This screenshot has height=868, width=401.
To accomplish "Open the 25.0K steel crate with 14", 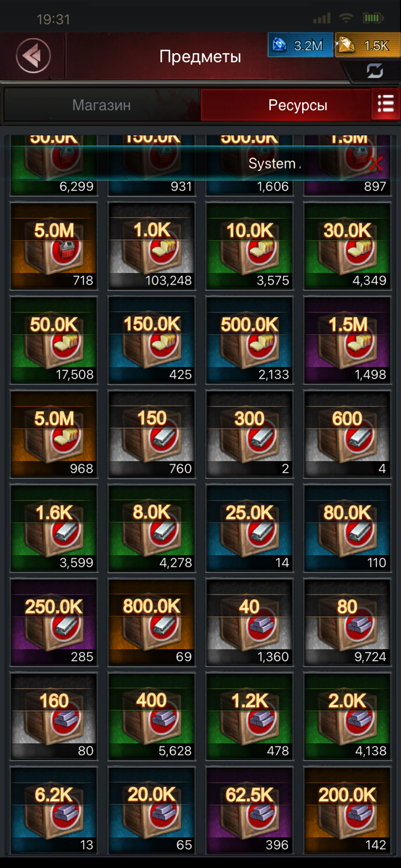I will [250, 528].
